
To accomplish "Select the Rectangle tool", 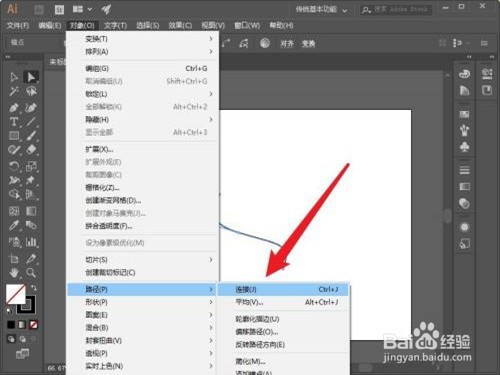I will pos(14,136).
